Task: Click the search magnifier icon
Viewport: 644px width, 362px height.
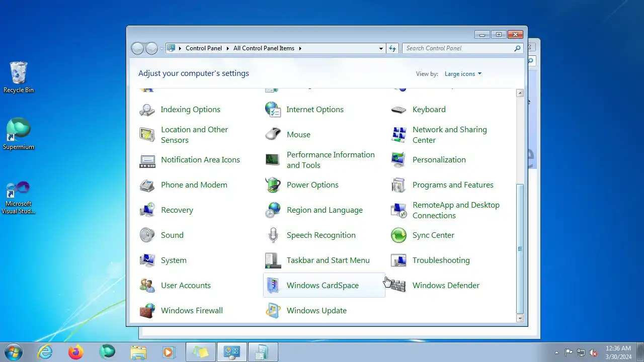Action: (x=517, y=48)
